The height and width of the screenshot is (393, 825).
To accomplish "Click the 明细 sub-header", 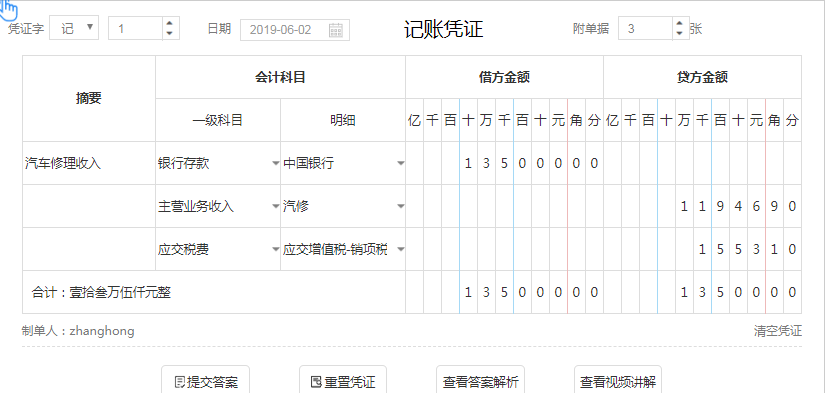I will tap(343, 120).
